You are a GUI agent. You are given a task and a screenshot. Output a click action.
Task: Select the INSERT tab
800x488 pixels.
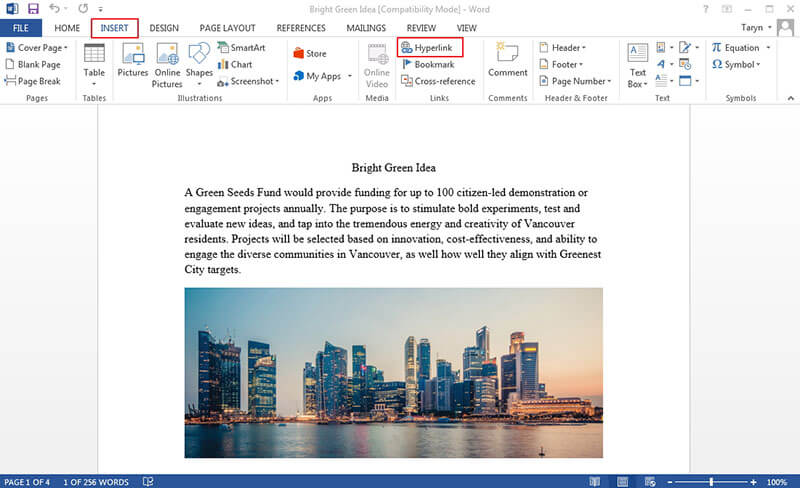point(114,28)
